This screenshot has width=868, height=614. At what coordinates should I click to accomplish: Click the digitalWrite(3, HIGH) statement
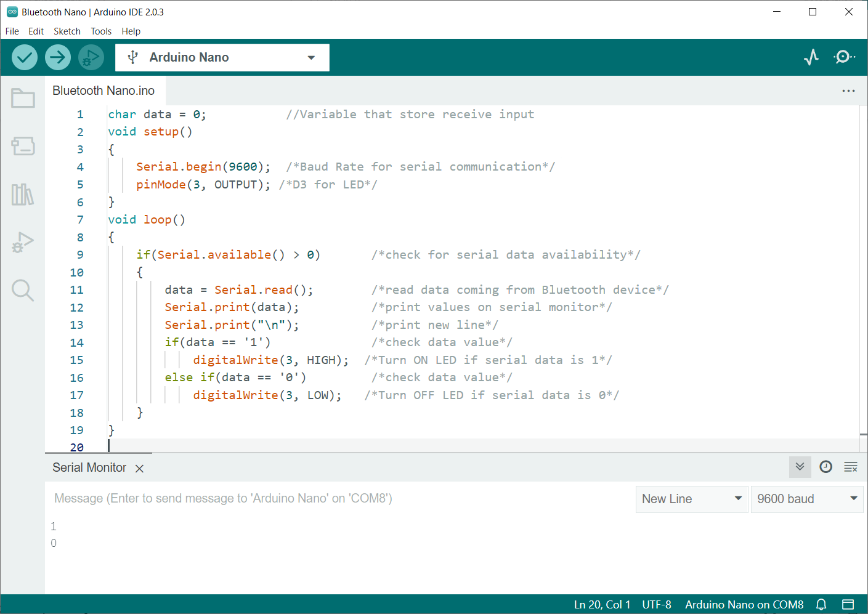271,360
